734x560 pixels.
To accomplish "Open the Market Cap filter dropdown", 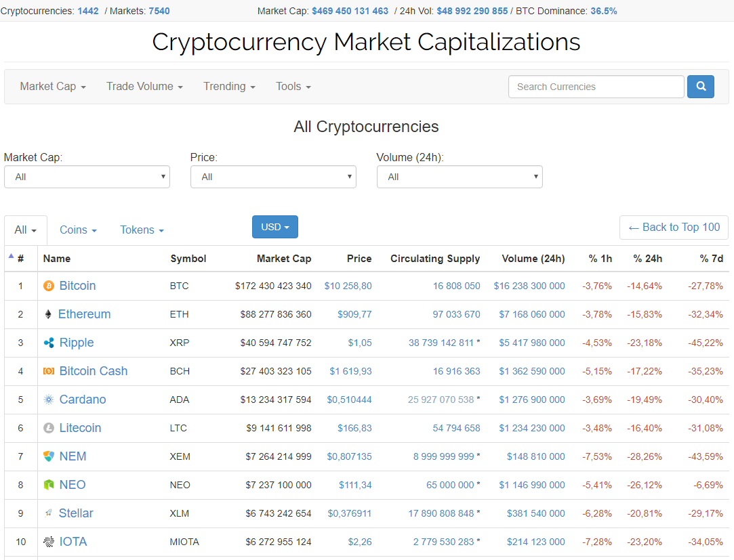I will click(x=87, y=177).
